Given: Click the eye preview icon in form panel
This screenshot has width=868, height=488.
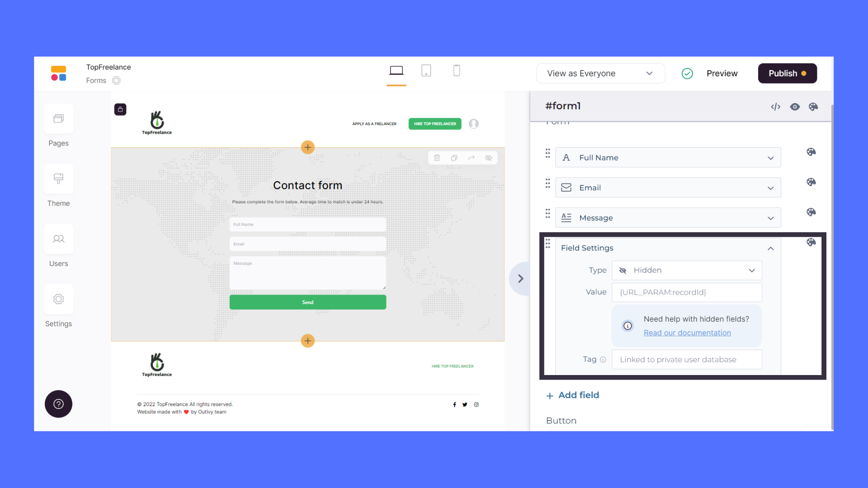Looking at the screenshot, I should pos(795,106).
